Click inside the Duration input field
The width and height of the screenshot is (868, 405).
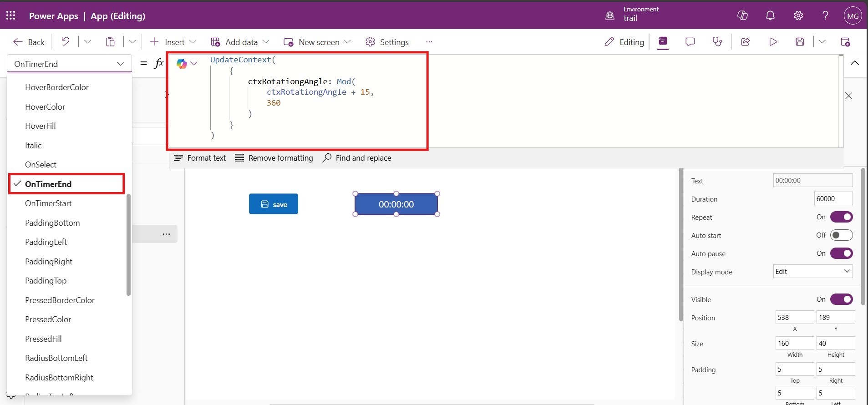click(x=833, y=199)
